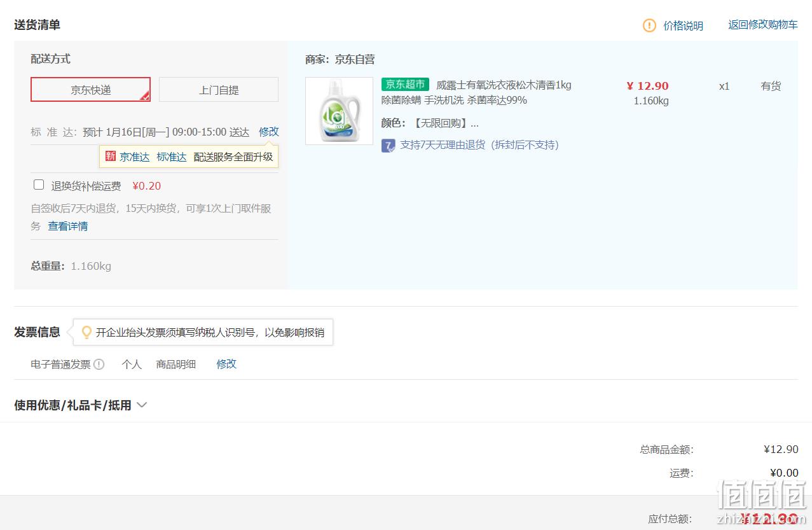Viewport: 812px width, 530px height.
Task: Click the 颜色: 【无限回购】 attribute text
Action: pyautogui.click(x=430, y=123)
